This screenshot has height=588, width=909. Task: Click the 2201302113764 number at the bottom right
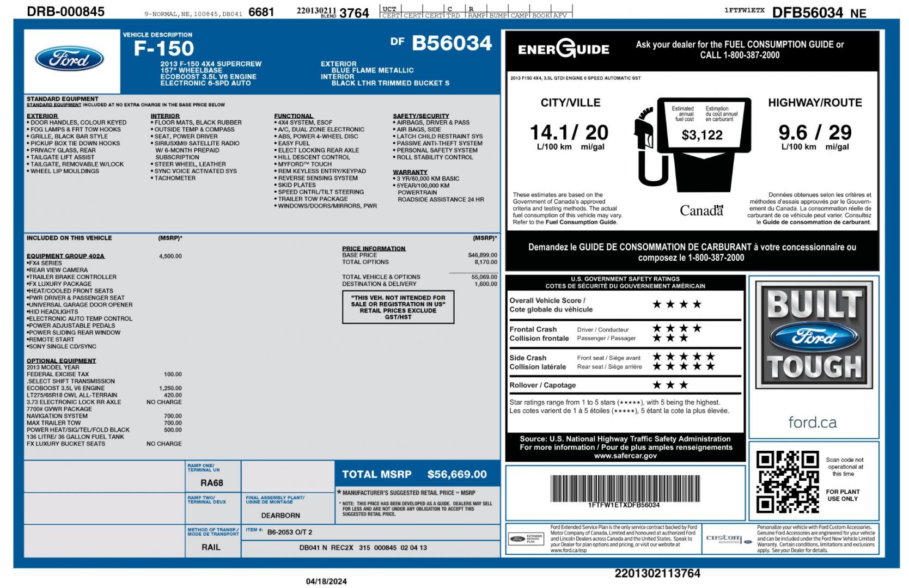coord(657,573)
